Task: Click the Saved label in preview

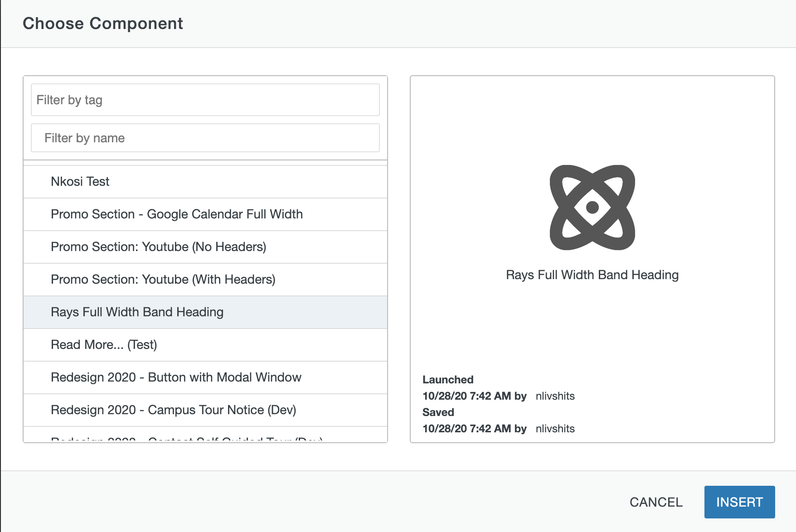Action: [x=438, y=412]
